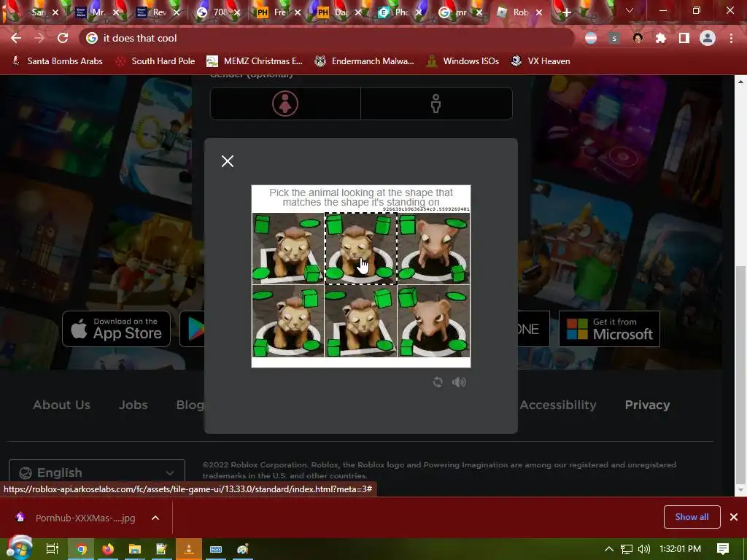Click the address bar showing 'it does that cool'
Screen dimensions: 747x560
329,38
